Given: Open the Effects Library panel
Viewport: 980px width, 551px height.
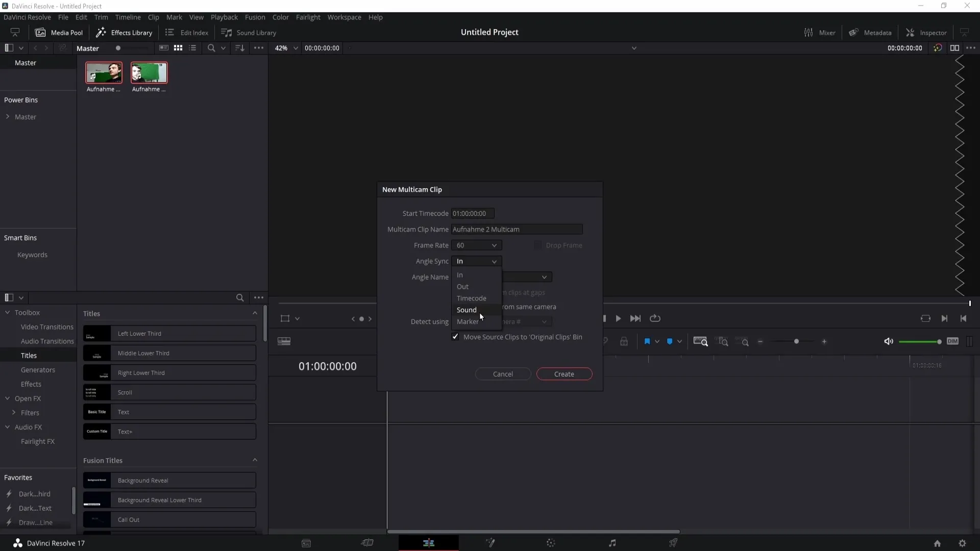Looking at the screenshot, I should [x=125, y=32].
